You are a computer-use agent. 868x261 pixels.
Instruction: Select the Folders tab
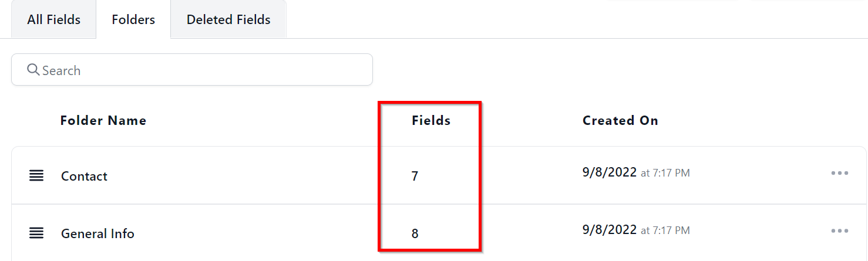pos(133,19)
